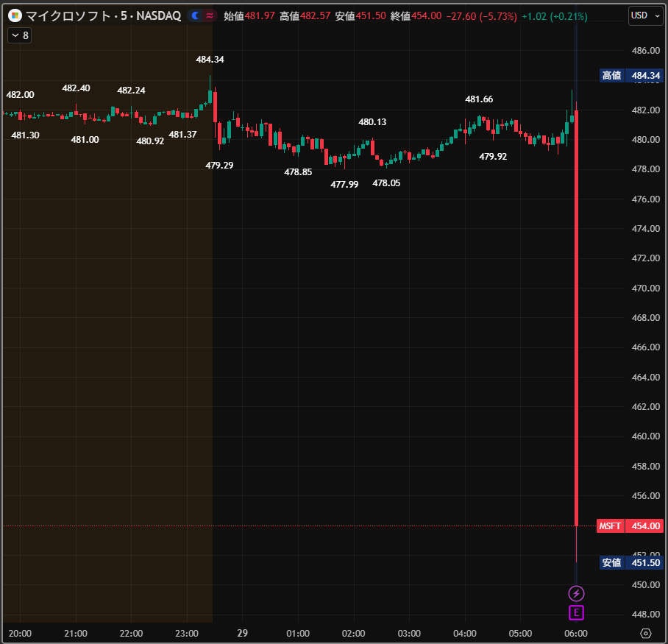668x644 pixels.
Task: Open the earnings E marker icon
Action: click(576, 613)
